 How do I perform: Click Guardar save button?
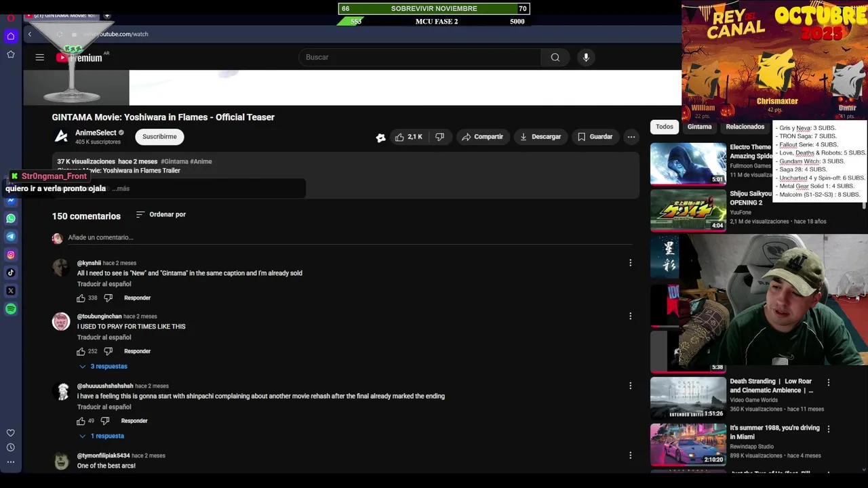[595, 137]
